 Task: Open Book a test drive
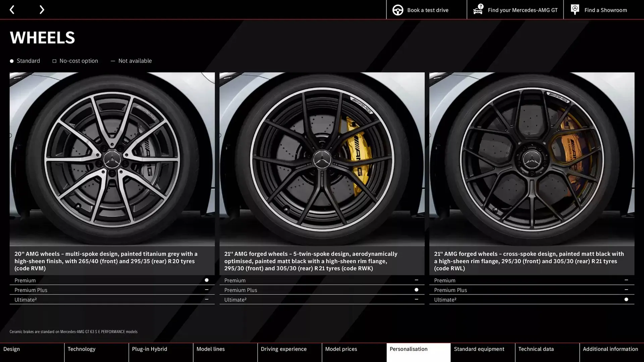tap(426, 10)
